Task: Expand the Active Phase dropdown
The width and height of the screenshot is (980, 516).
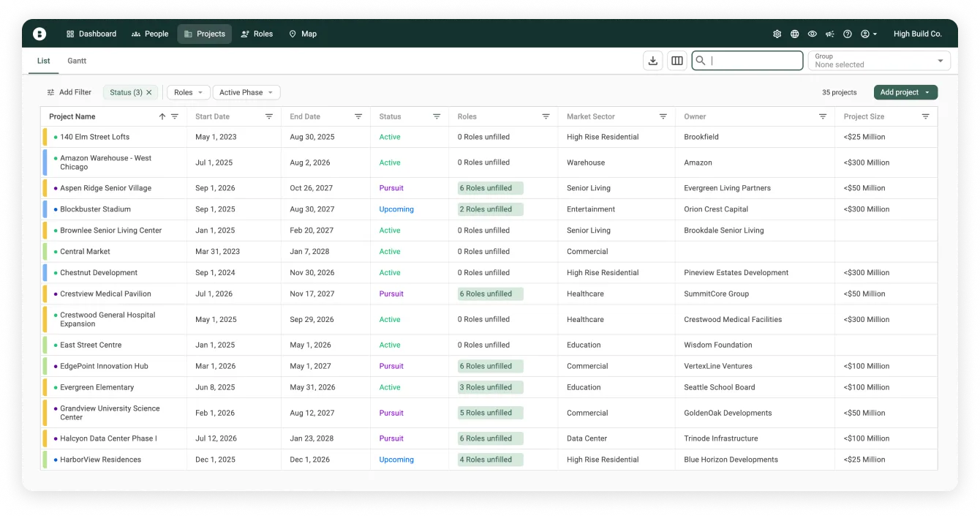Action: pyautogui.click(x=246, y=92)
